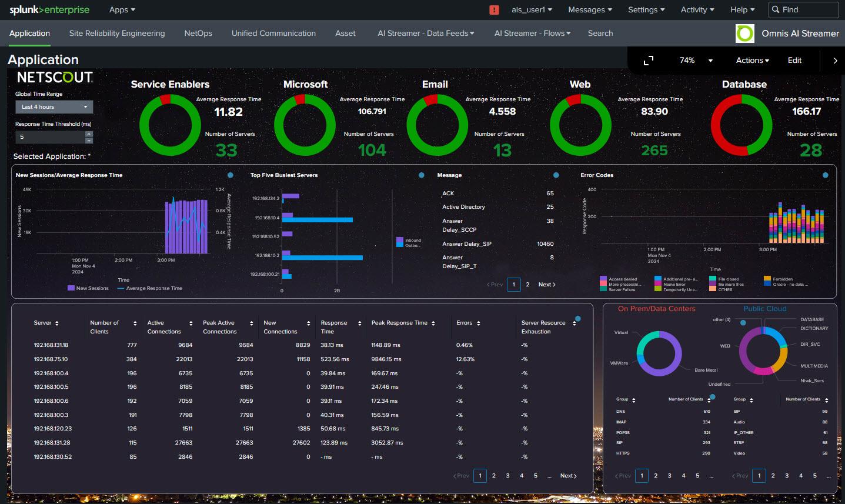Click the Service Enablers donut chart
The height and width of the screenshot is (504, 845).
coord(170,125)
